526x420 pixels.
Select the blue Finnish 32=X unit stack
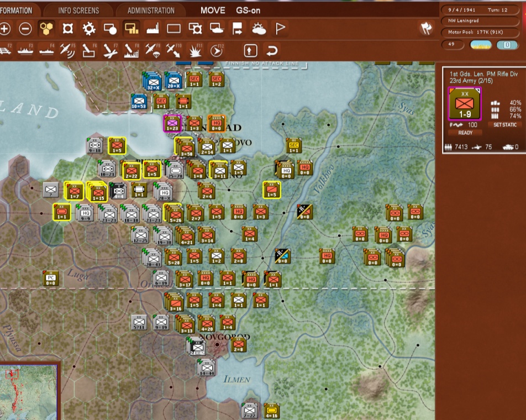(x=152, y=81)
